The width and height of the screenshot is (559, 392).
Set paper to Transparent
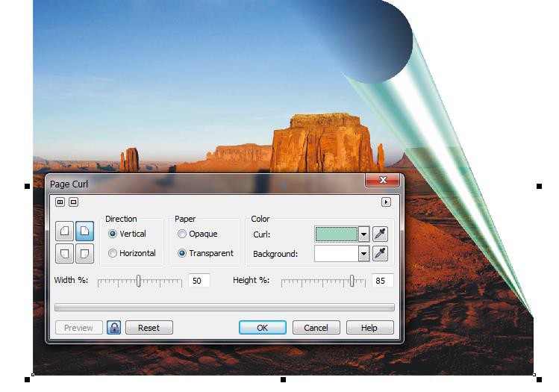205,253
